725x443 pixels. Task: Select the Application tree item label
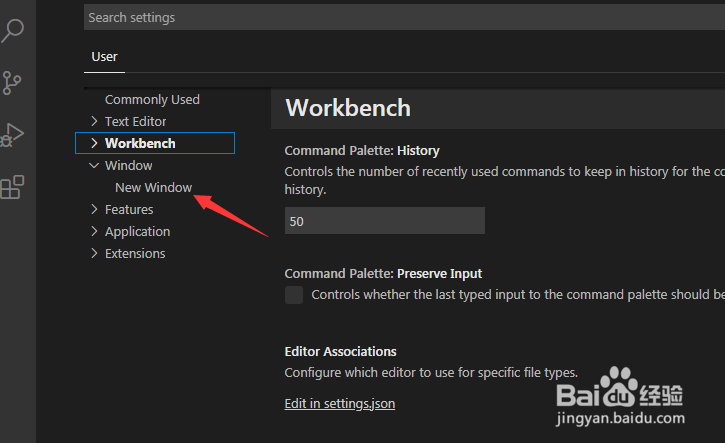click(137, 232)
